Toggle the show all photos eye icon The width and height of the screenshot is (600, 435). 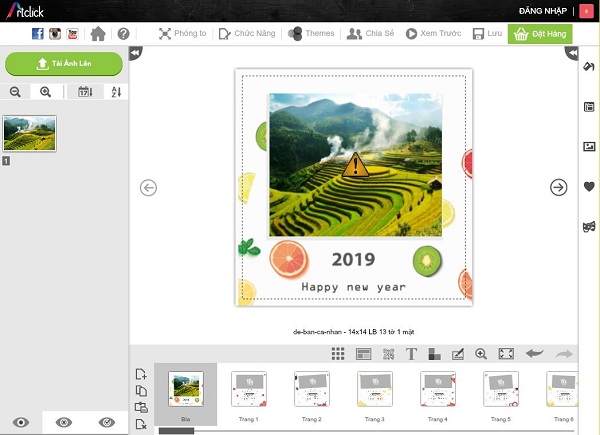tap(21, 422)
